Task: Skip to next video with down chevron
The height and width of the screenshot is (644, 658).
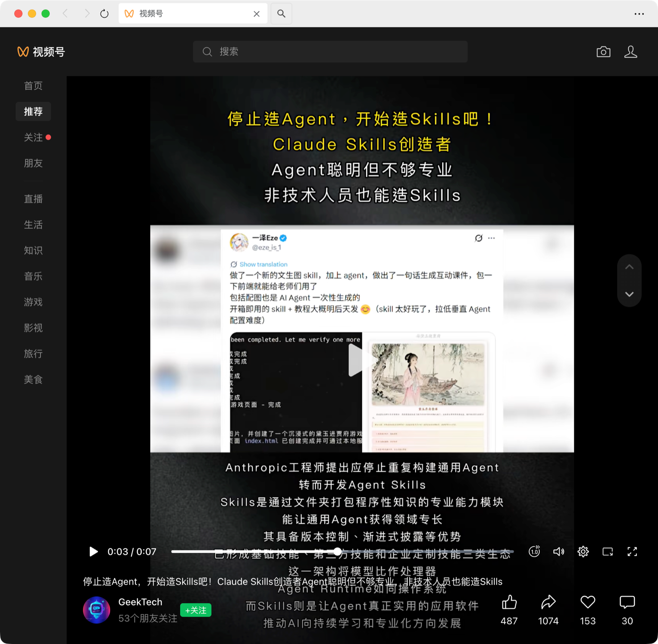Action: pos(629,294)
